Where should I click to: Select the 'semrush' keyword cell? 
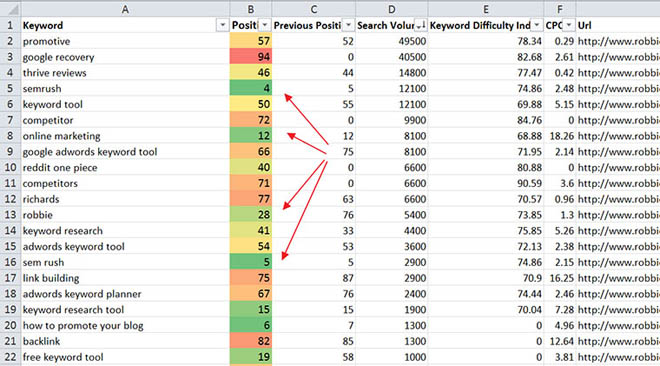click(x=125, y=88)
